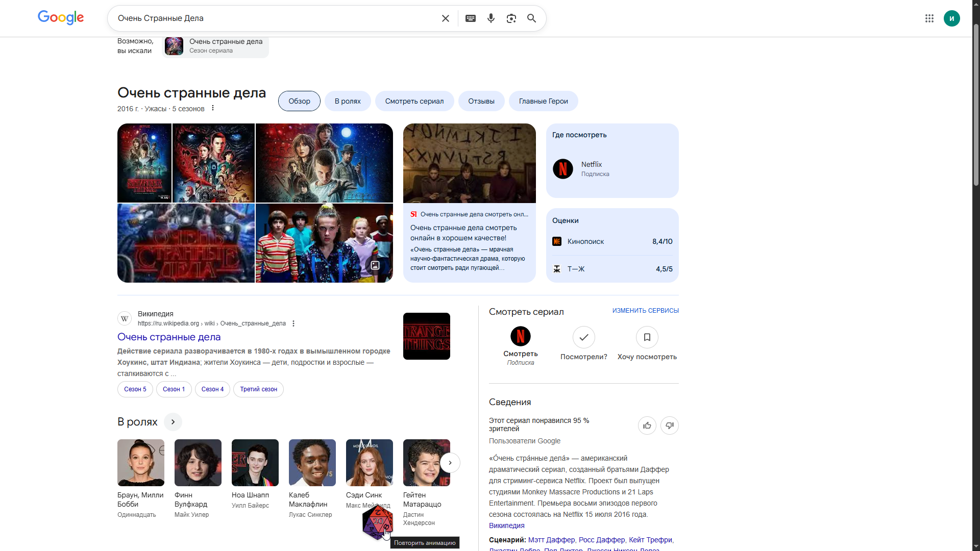Open Netflix icon under Смотреть сериал
The width and height of the screenshot is (980, 551).
[x=520, y=337]
